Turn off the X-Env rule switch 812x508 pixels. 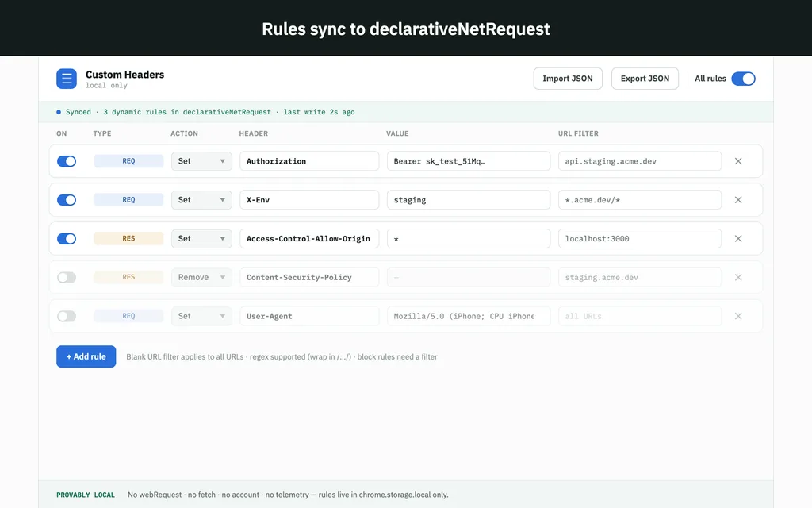(x=67, y=200)
